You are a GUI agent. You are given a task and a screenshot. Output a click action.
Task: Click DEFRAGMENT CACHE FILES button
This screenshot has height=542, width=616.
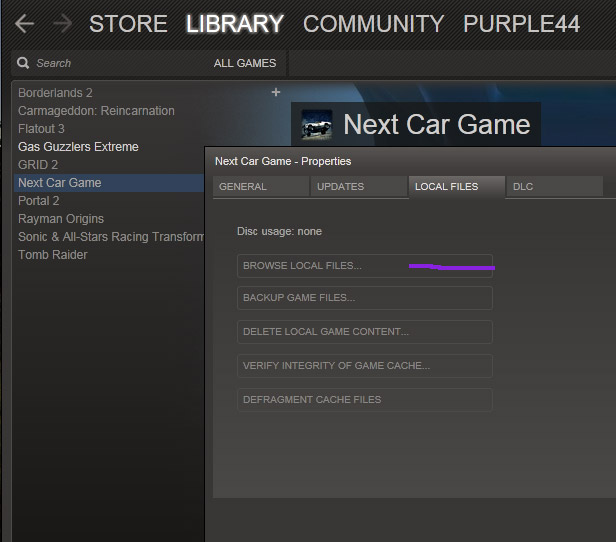(x=365, y=400)
